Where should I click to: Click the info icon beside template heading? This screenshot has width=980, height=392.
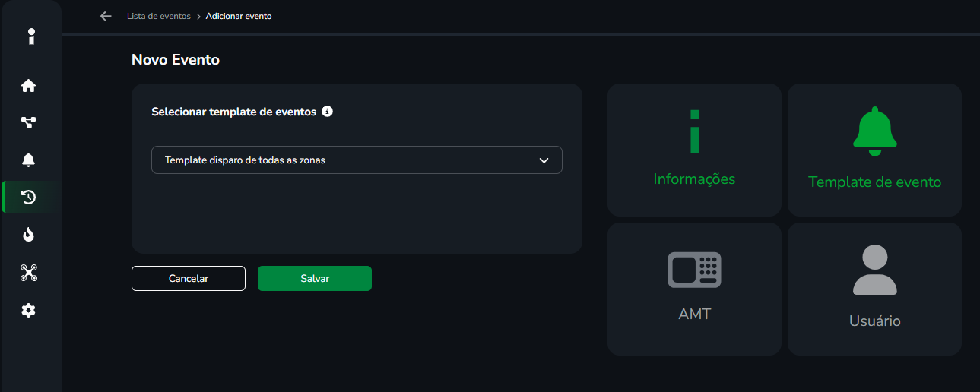(328, 112)
